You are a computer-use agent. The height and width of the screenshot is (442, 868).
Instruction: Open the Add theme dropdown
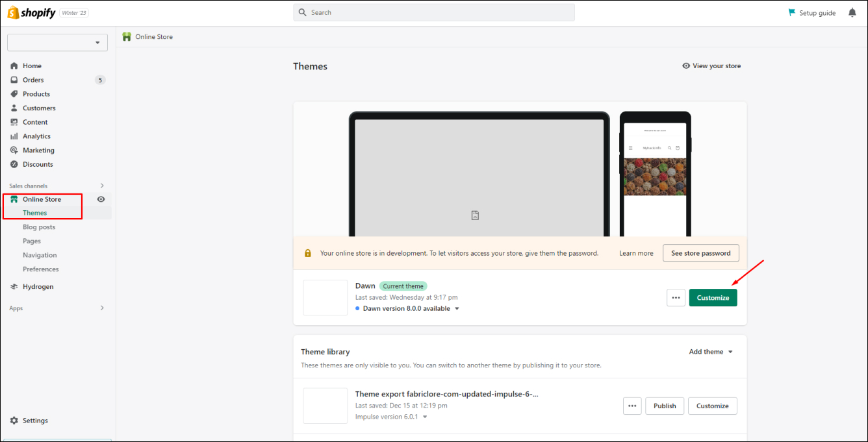click(x=711, y=352)
